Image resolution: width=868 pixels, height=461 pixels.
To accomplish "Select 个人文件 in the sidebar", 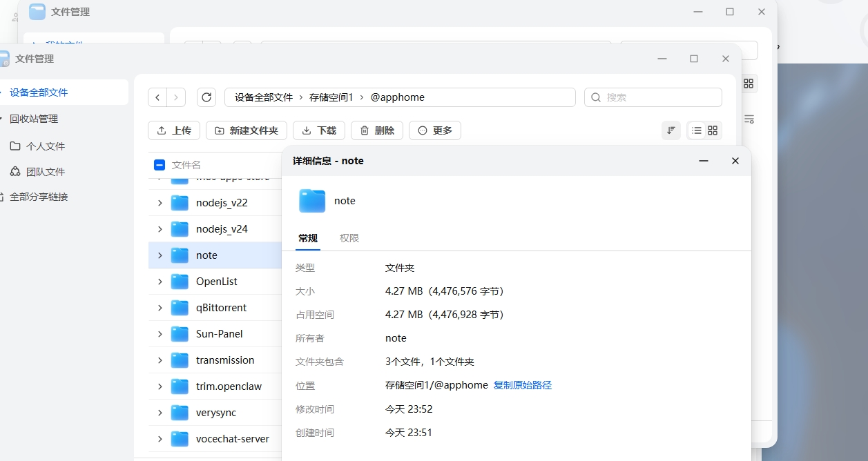I will tap(46, 145).
